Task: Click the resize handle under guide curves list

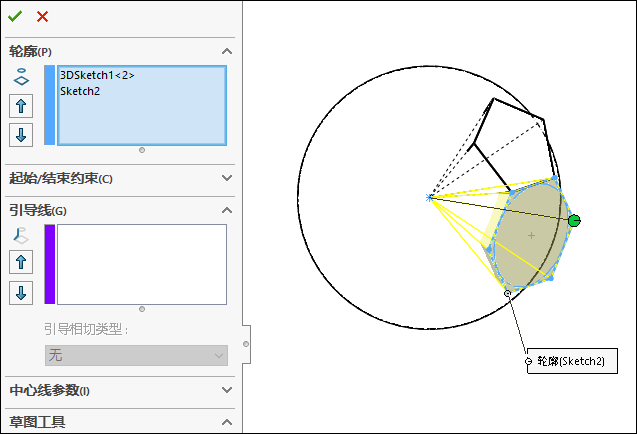Action: click(x=142, y=309)
